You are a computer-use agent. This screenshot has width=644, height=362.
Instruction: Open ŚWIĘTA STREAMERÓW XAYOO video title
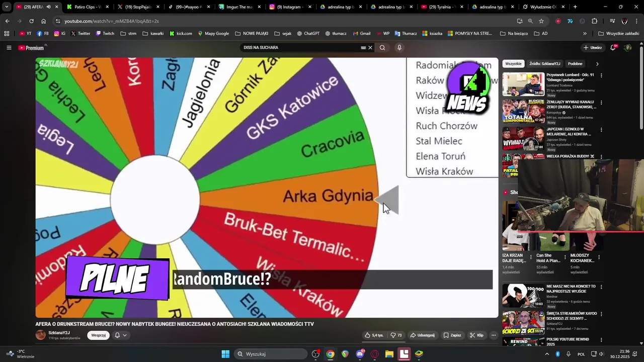tap(572, 316)
